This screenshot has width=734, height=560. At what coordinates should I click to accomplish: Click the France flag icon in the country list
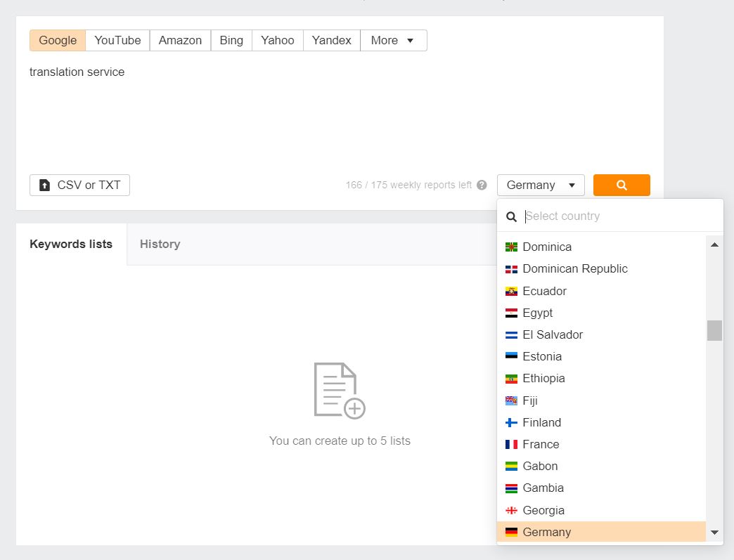click(510, 444)
